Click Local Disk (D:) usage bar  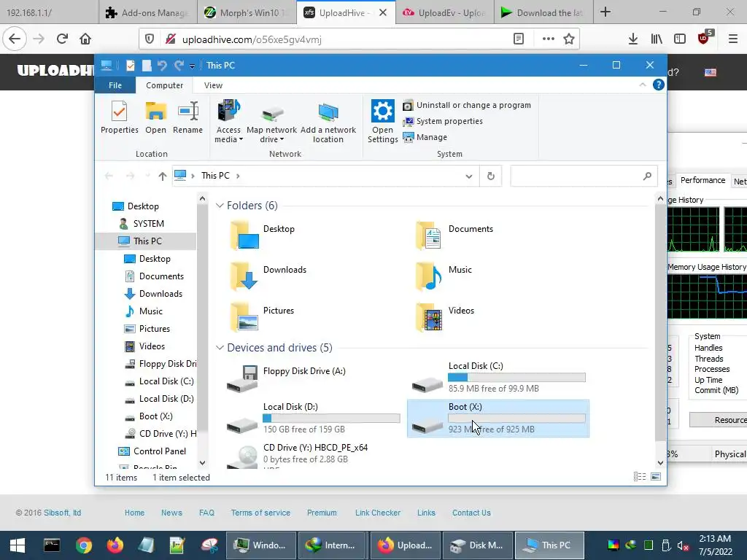pyautogui.click(x=331, y=418)
